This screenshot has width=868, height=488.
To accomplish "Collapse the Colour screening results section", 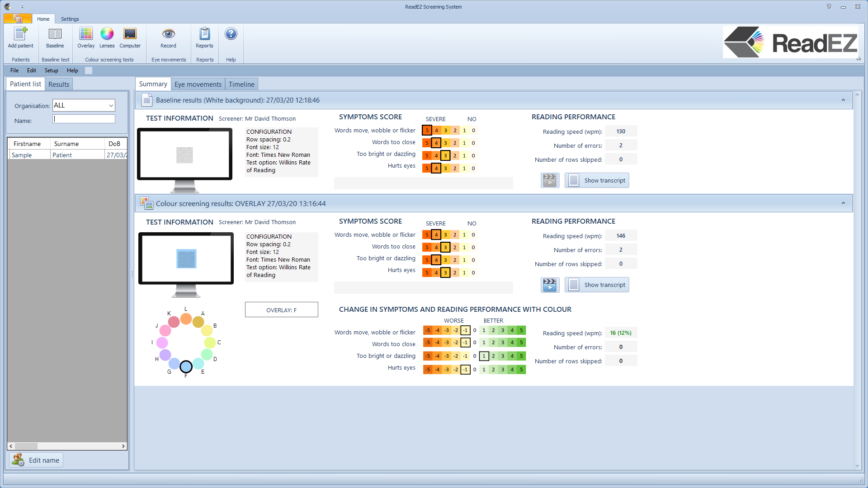I will click(x=843, y=203).
